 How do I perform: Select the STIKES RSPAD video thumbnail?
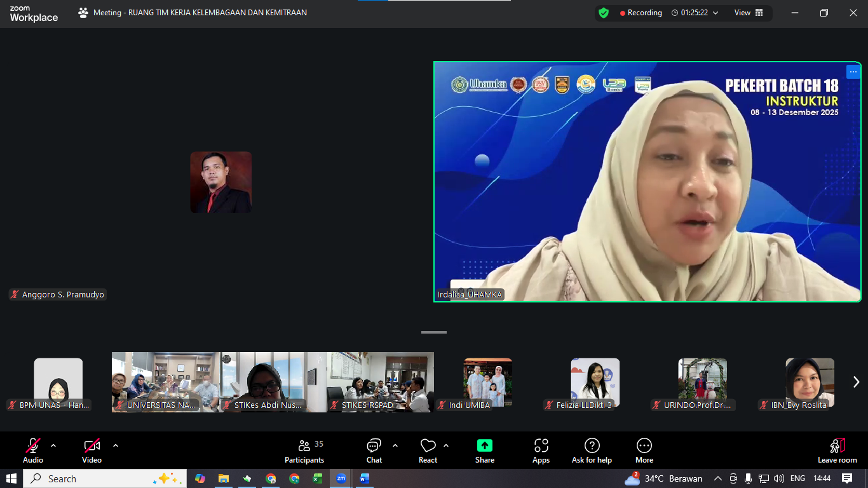[380, 382]
